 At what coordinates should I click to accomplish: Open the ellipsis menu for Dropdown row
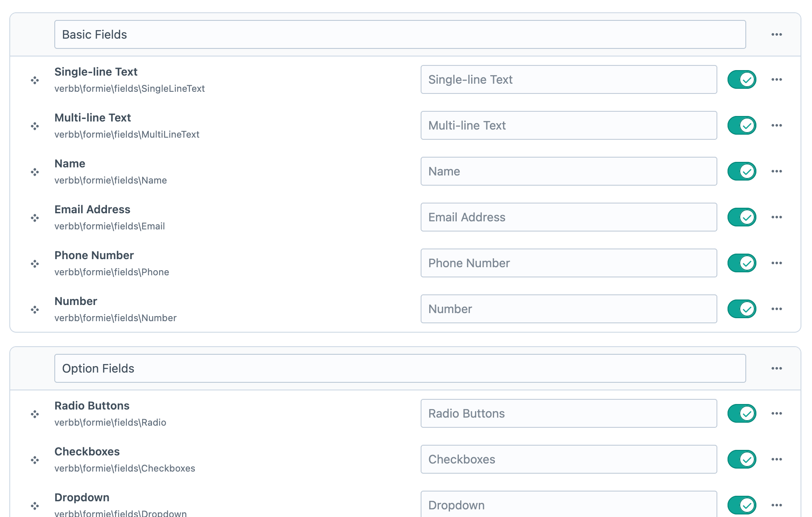coord(777,505)
